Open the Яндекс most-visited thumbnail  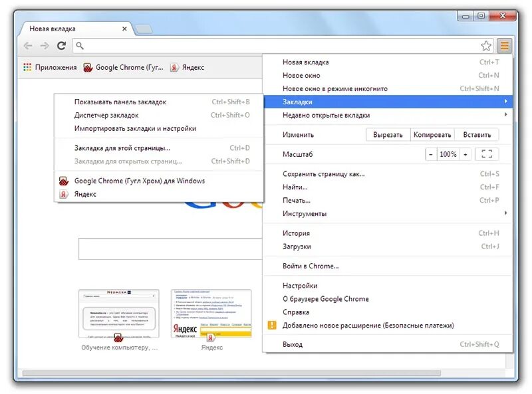[x=211, y=314]
